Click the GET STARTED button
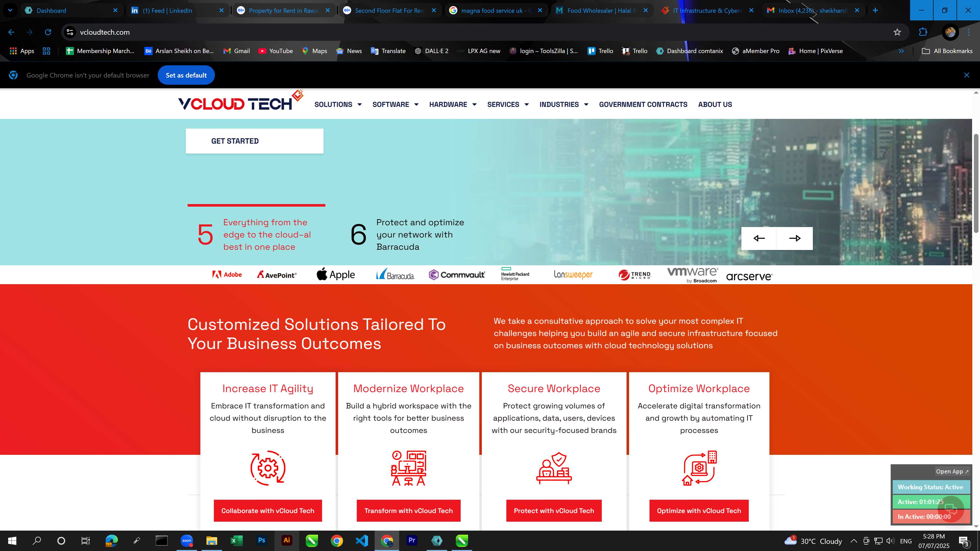 254,141
